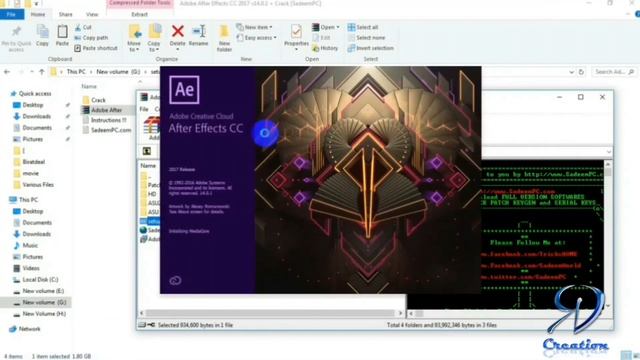Open the Copy to command
Screen dimensions: 640x360
[x=154, y=38]
